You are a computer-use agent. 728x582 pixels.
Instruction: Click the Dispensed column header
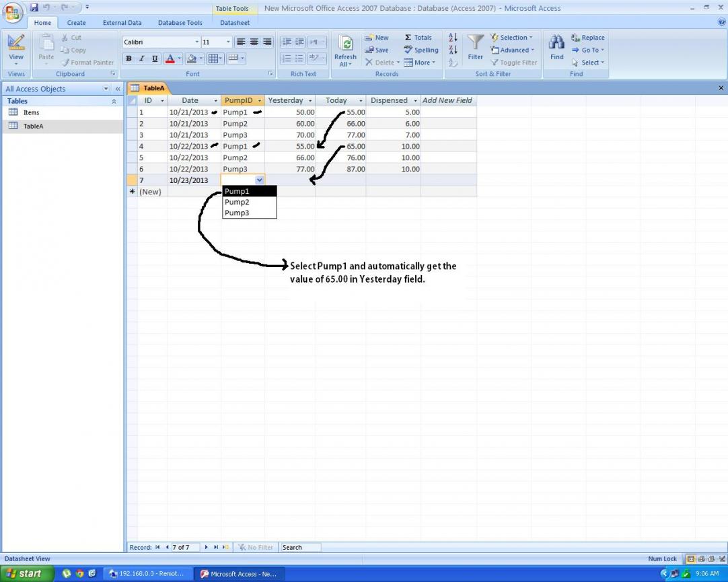[393, 101]
